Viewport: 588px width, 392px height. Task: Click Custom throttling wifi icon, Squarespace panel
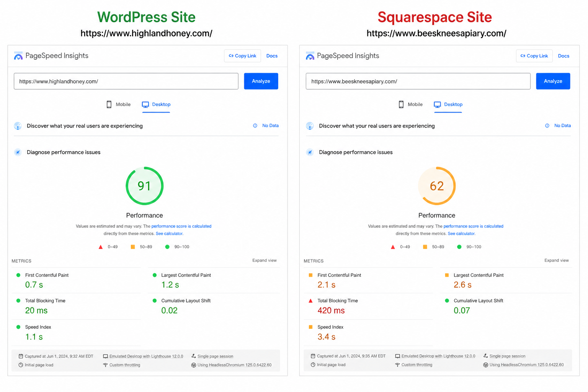click(397, 365)
